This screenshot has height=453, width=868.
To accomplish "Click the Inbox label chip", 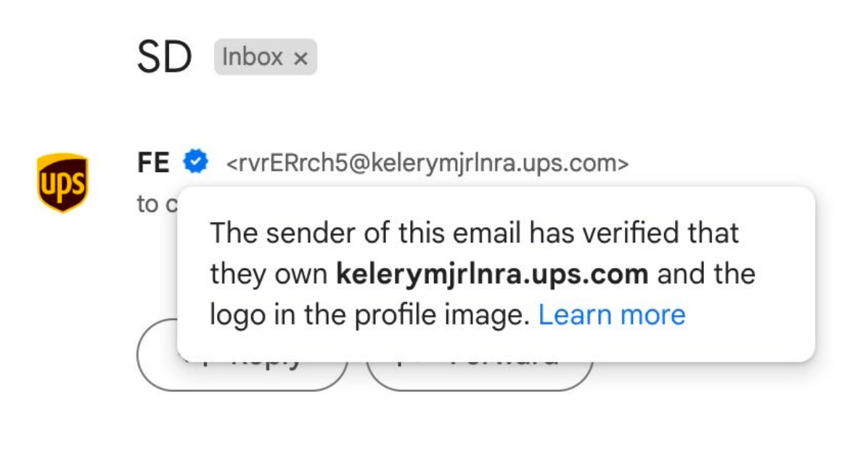I will click(x=265, y=57).
